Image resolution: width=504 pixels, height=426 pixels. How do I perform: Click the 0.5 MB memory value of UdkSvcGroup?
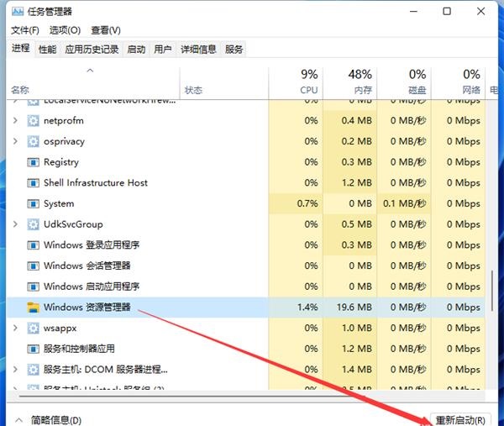point(357,224)
